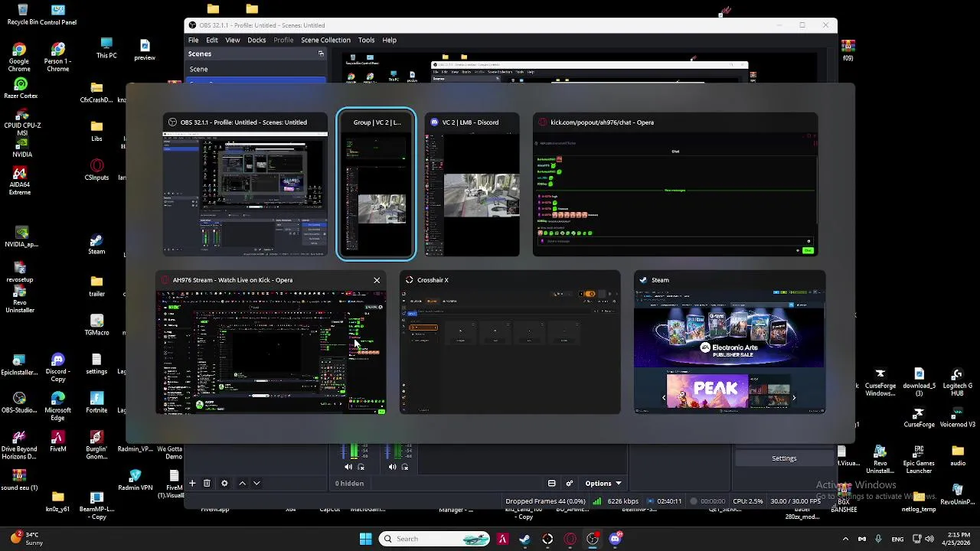Screen dimensions: 980x551
Task: Click the Dropped Frames status text
Action: (545, 501)
